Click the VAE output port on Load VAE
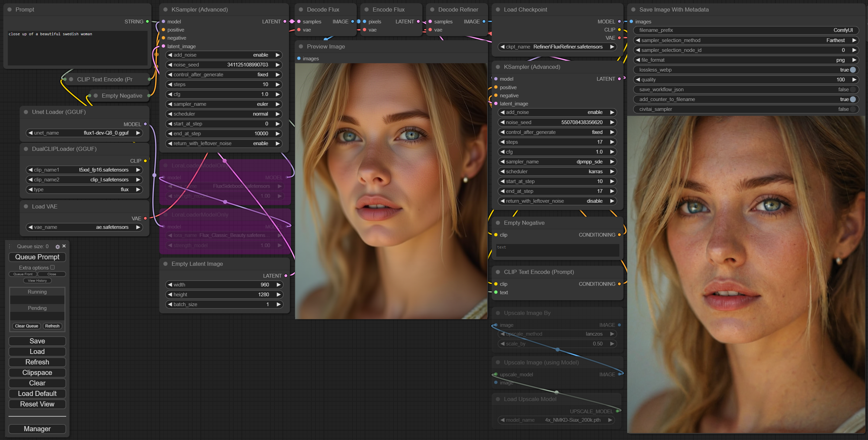Screen dimensions: 868x440 point(146,218)
